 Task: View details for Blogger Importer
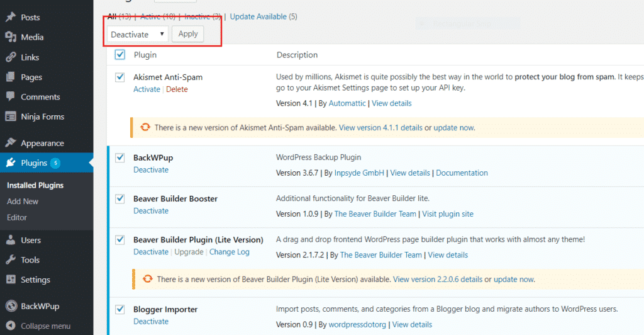tap(412, 325)
